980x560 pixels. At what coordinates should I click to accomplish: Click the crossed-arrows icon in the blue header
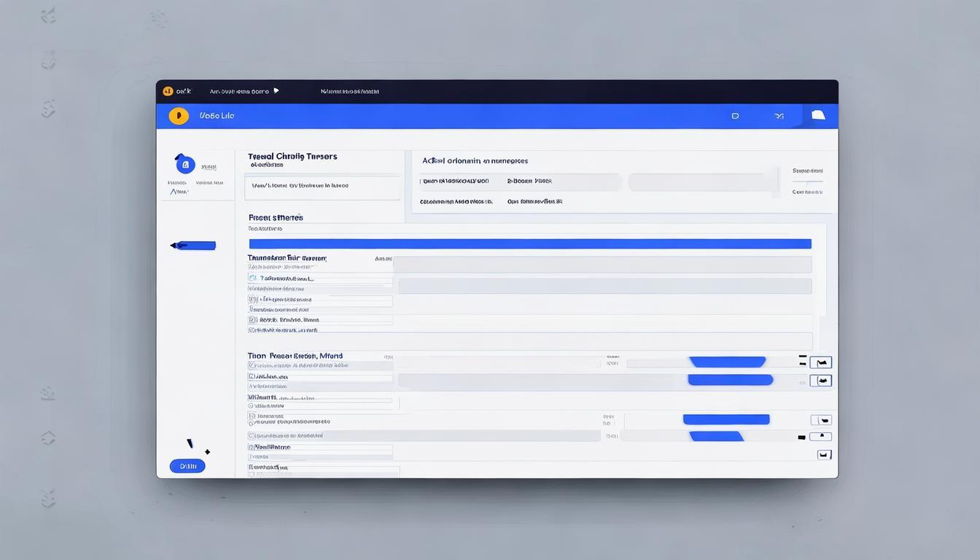click(x=779, y=116)
